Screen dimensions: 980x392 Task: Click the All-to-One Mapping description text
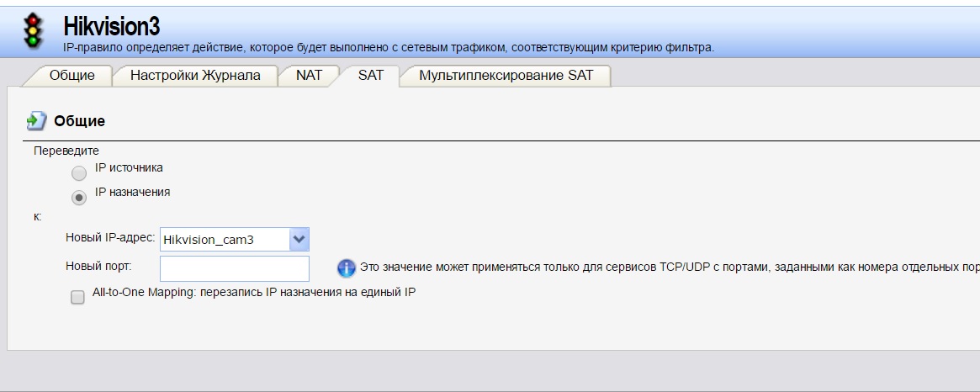(x=254, y=291)
